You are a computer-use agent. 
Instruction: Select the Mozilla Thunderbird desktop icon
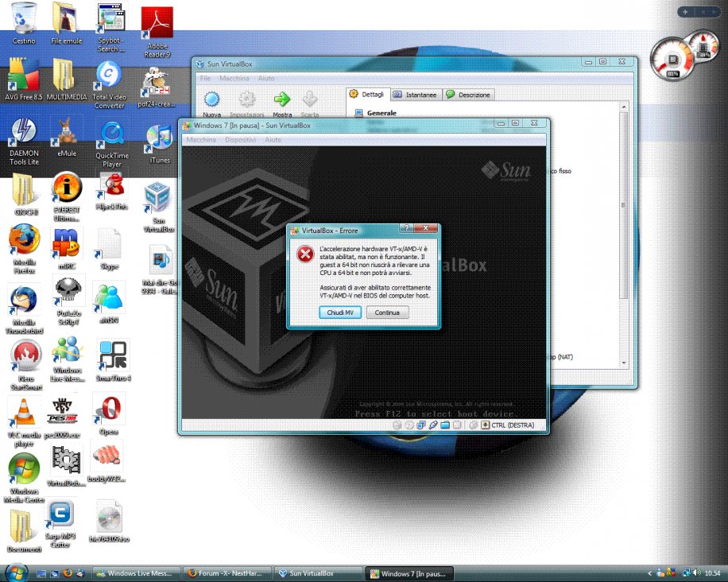point(24,310)
